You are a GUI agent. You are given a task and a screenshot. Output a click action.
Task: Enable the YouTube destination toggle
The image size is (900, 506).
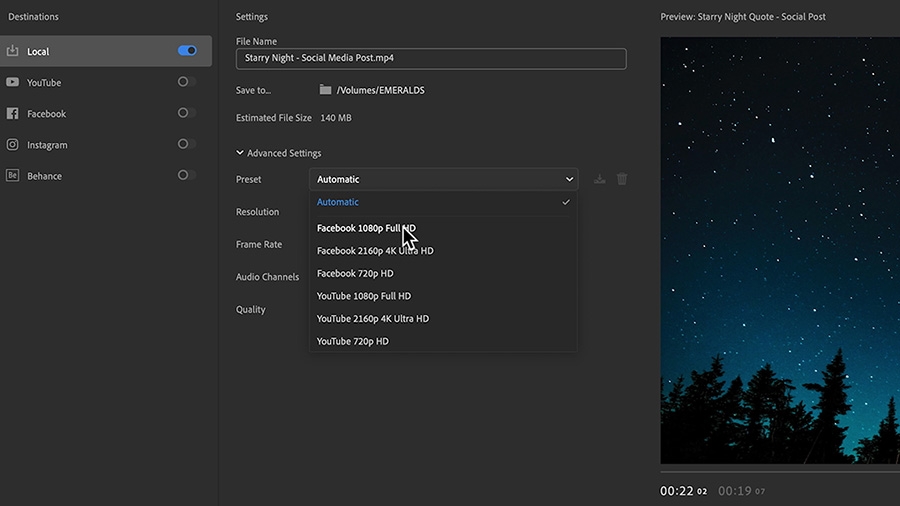coord(187,82)
